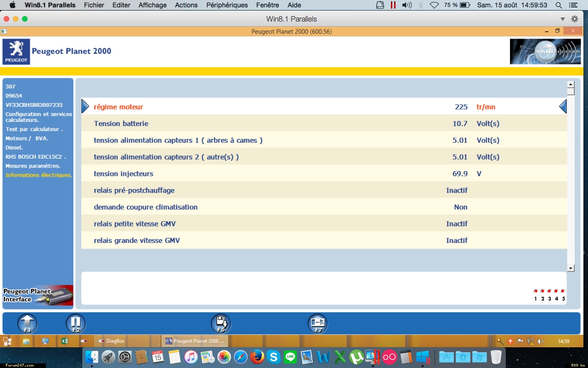Image resolution: width=588 pixels, height=368 pixels.
Task: Click the Windows taskbar network icon
Action: coord(531,341)
